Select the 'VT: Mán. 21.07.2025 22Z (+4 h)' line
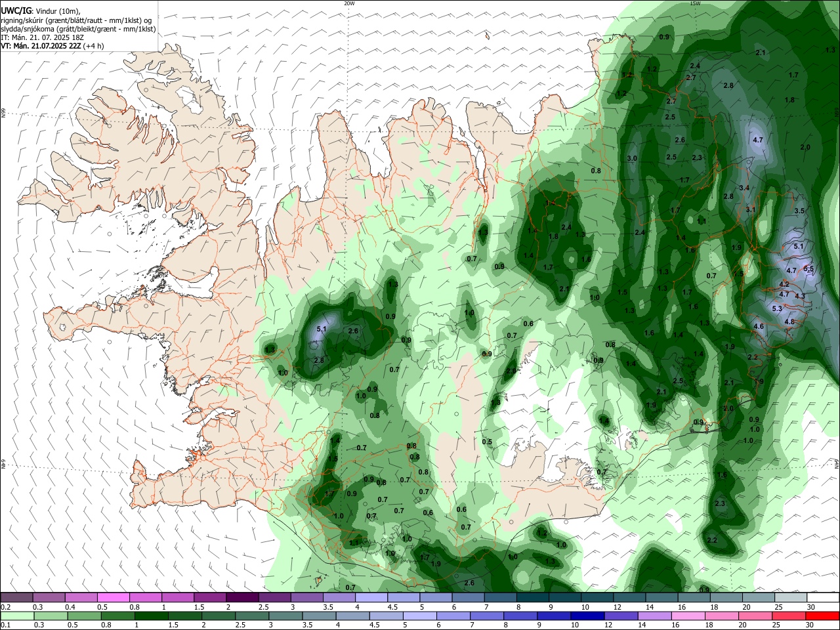The width and height of the screenshot is (840, 630). (x=52, y=46)
